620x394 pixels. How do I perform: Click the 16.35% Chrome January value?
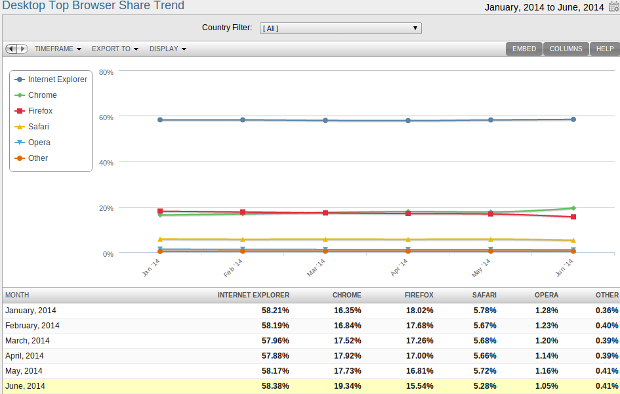point(348,311)
